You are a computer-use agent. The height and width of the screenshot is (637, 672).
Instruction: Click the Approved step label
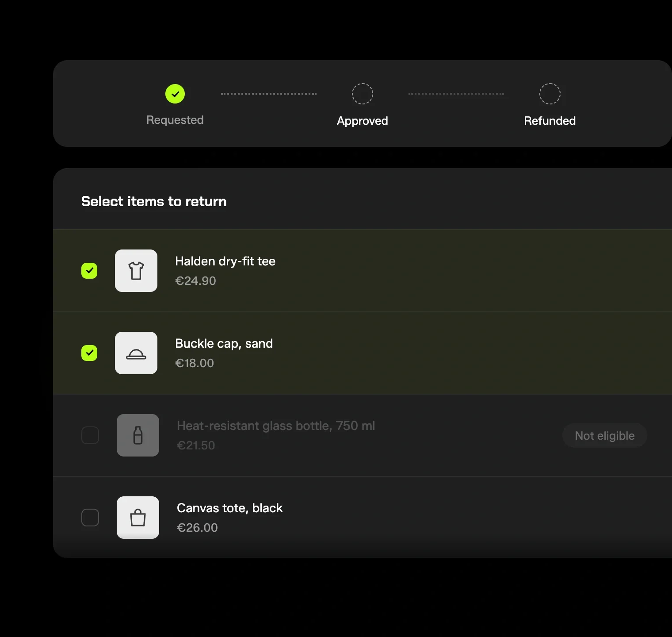363,121
